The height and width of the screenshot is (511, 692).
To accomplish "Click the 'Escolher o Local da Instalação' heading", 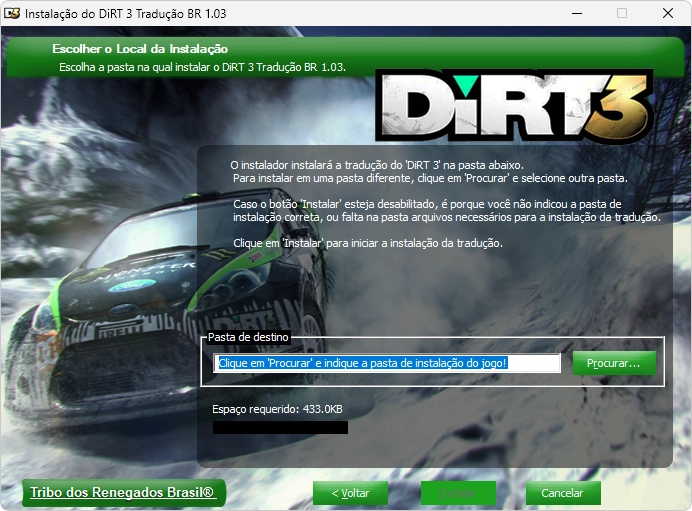I will (x=140, y=49).
